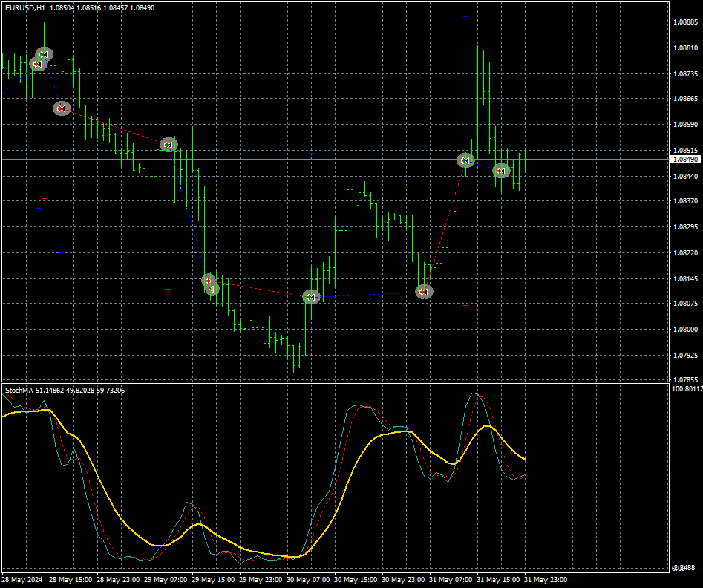Click the red trade arrow near 1.08140 after 29 May 15:00
Viewport: 703px width, 588px height.
[x=208, y=281]
